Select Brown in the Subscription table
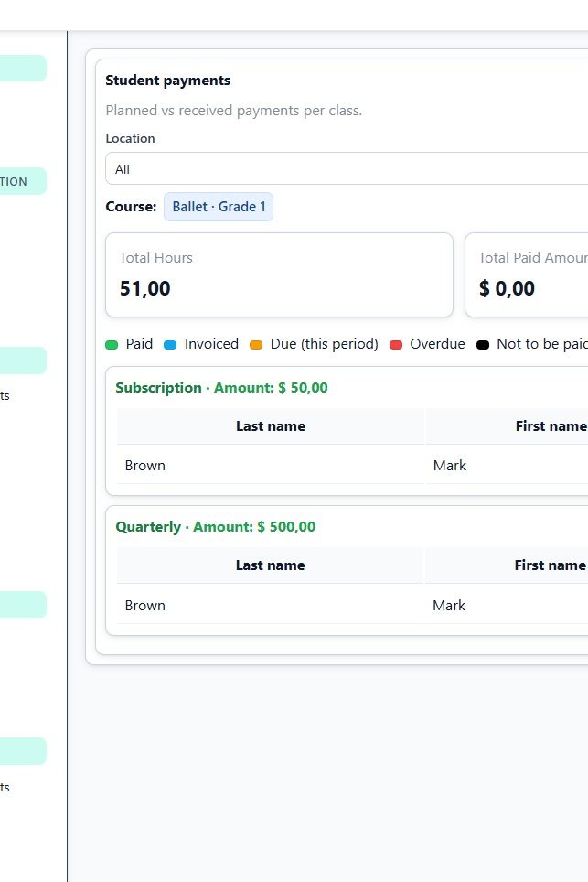Screen dimensions: 588x882 tap(145, 466)
